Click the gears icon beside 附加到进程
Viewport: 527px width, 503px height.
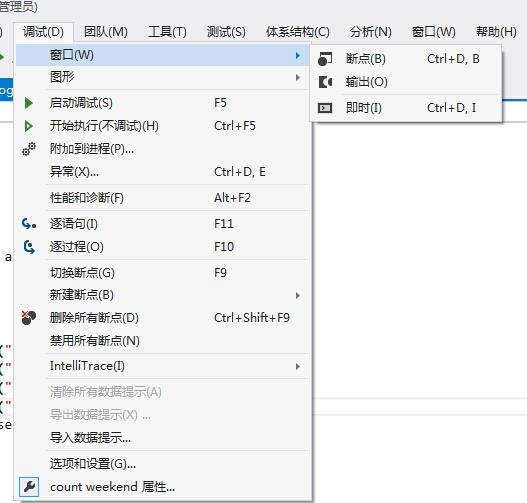pyautogui.click(x=29, y=149)
